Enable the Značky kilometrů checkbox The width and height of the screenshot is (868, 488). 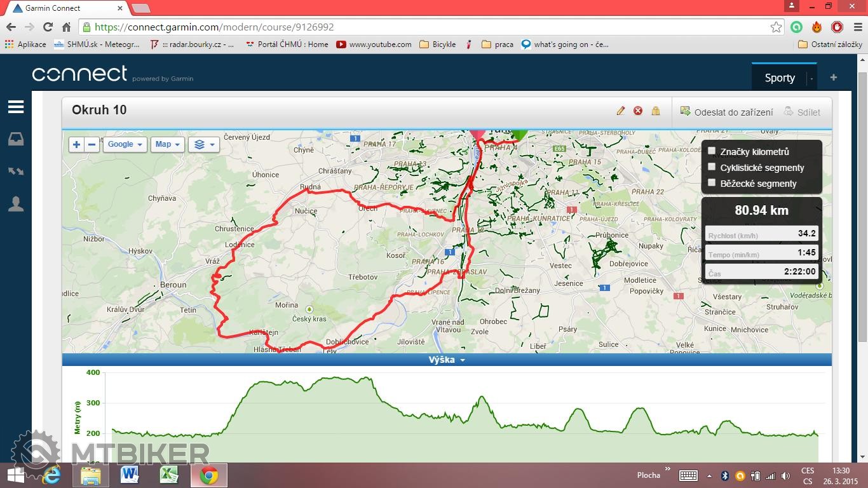712,151
